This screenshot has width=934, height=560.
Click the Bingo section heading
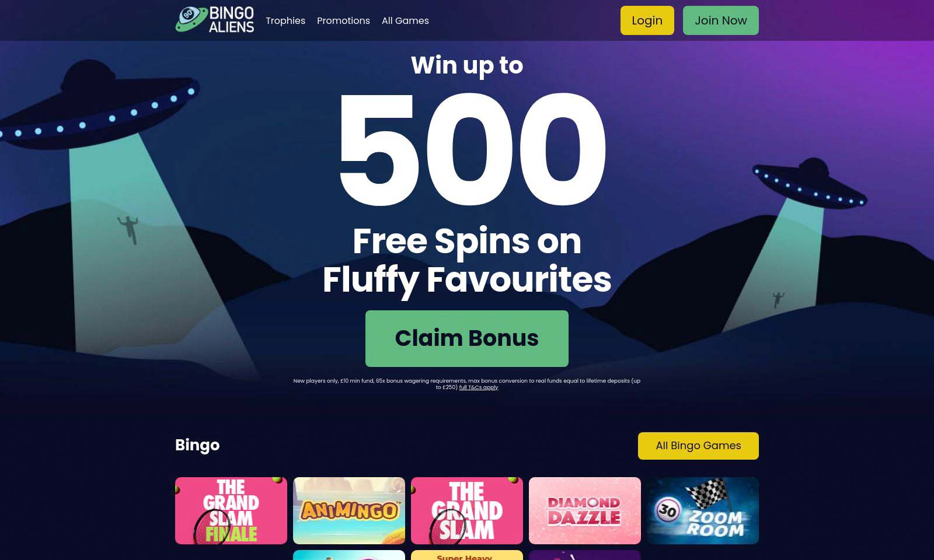tap(197, 445)
